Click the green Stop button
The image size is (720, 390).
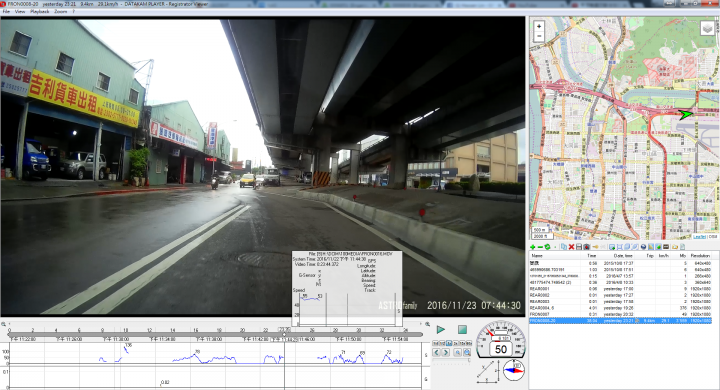click(x=462, y=329)
